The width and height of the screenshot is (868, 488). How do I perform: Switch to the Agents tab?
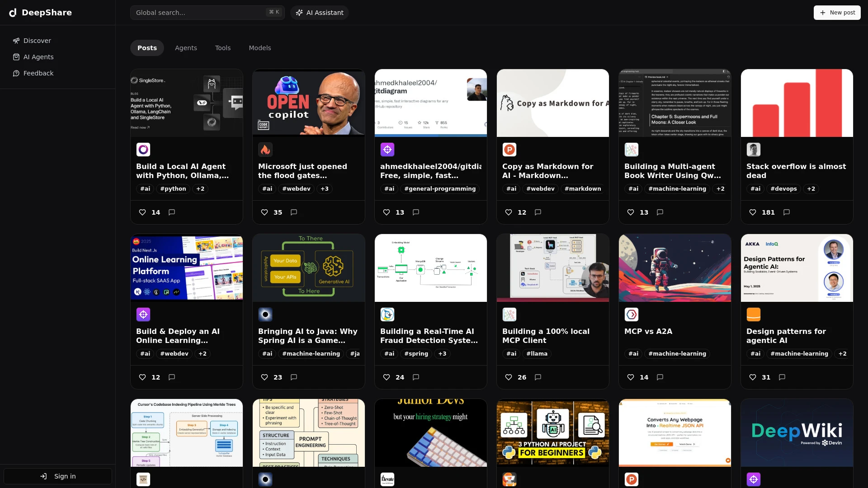pyautogui.click(x=186, y=47)
